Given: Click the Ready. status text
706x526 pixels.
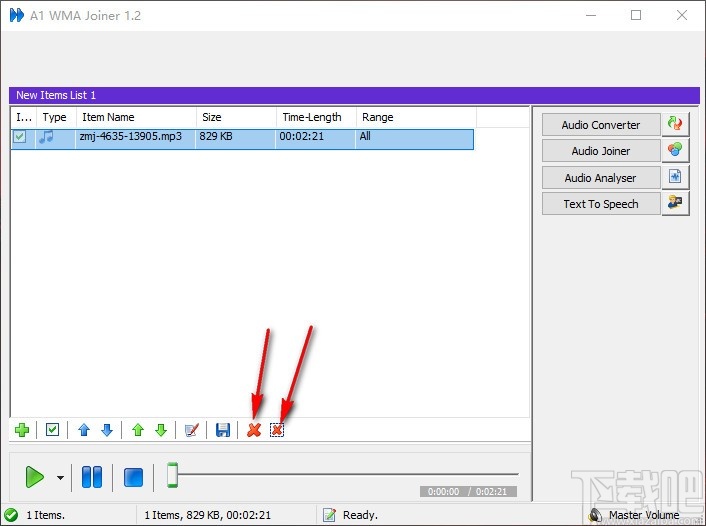Looking at the screenshot, I should [x=360, y=515].
